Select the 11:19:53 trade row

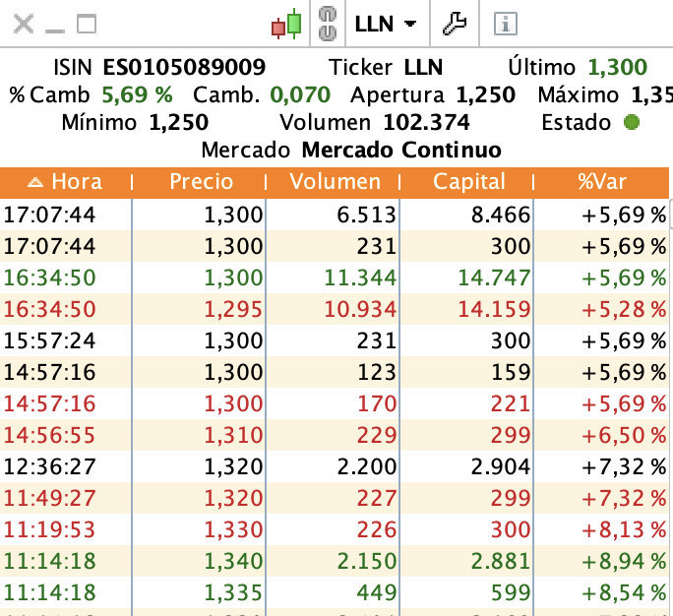coord(335,529)
